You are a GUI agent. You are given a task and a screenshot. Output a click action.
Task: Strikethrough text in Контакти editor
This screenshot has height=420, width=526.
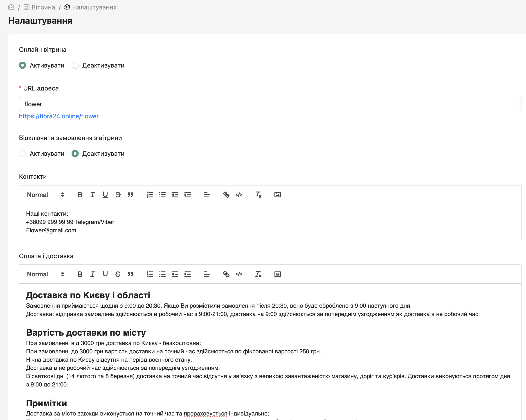[x=118, y=195]
